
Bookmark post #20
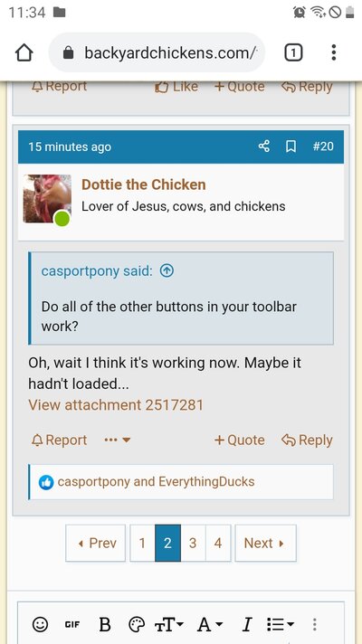(x=291, y=147)
